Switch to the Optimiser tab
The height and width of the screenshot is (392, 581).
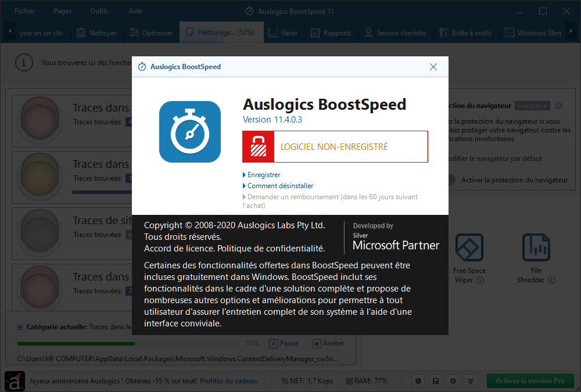point(151,33)
